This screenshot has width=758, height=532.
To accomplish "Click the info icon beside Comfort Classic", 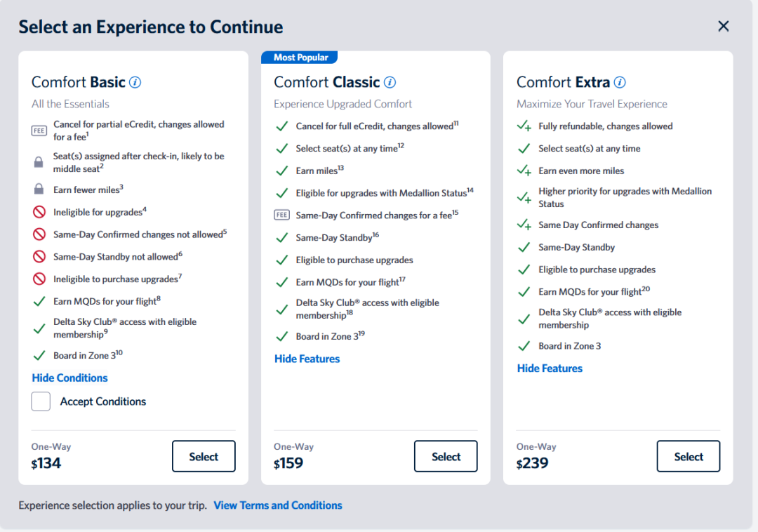I will (x=390, y=82).
